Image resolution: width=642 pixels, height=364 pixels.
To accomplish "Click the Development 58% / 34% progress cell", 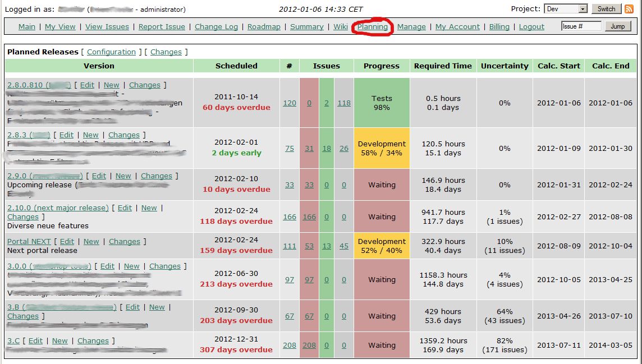I will point(382,148).
